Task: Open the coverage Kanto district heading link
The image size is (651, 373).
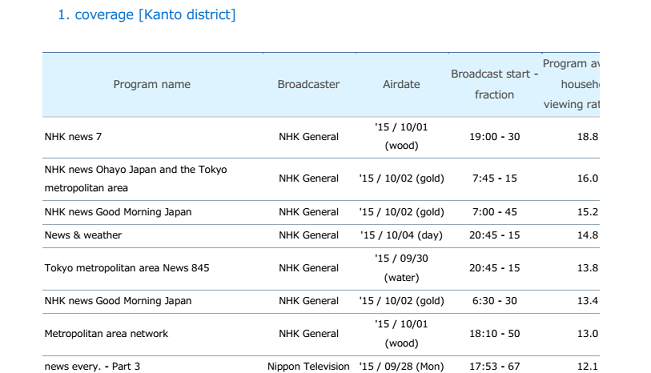Action: point(147,15)
